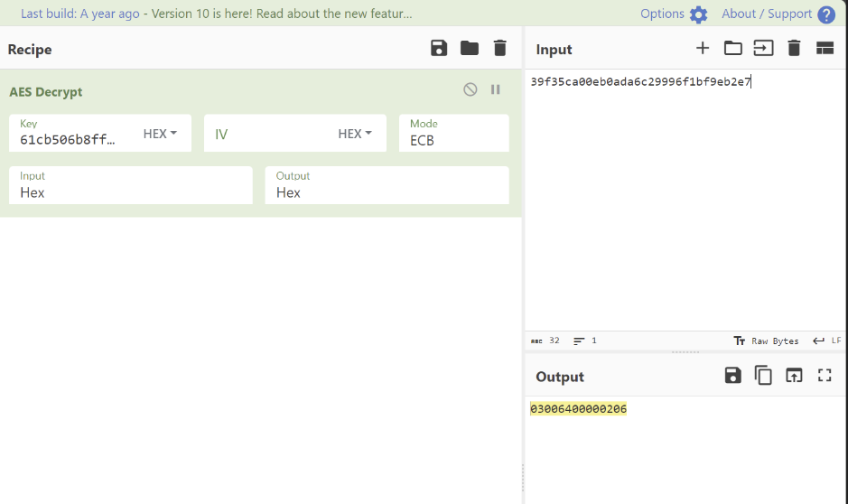The width and height of the screenshot is (848, 504).
Task: Open the Key format HEX dropdown
Action: pyautogui.click(x=160, y=134)
